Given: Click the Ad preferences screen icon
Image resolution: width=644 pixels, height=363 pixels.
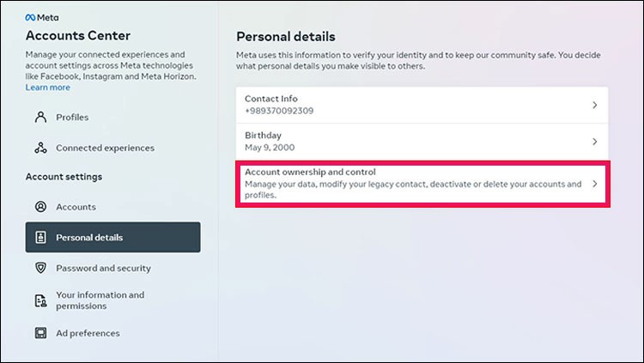Looking at the screenshot, I should pos(40,333).
